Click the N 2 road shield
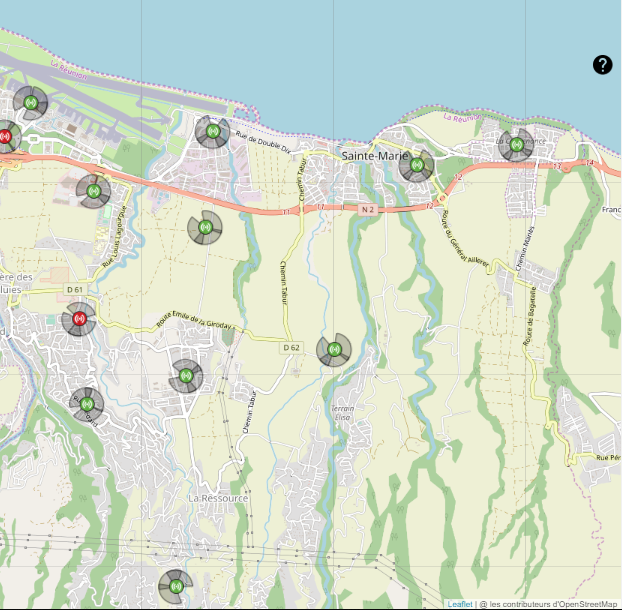The height and width of the screenshot is (610, 622). (366, 209)
